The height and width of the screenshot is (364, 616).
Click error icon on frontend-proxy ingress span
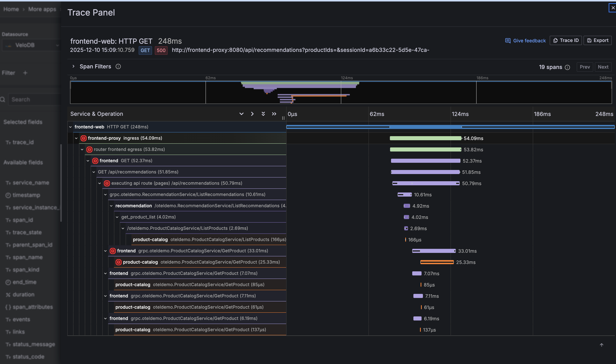[83, 138]
